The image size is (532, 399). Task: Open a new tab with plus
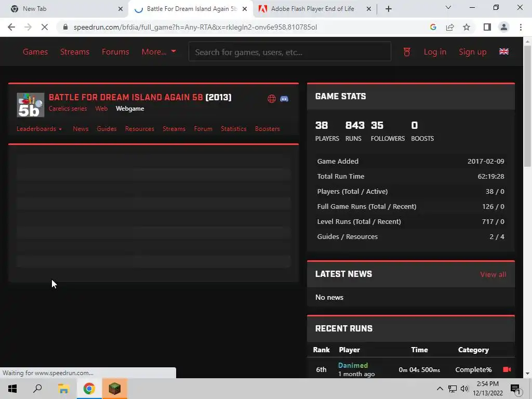(389, 9)
